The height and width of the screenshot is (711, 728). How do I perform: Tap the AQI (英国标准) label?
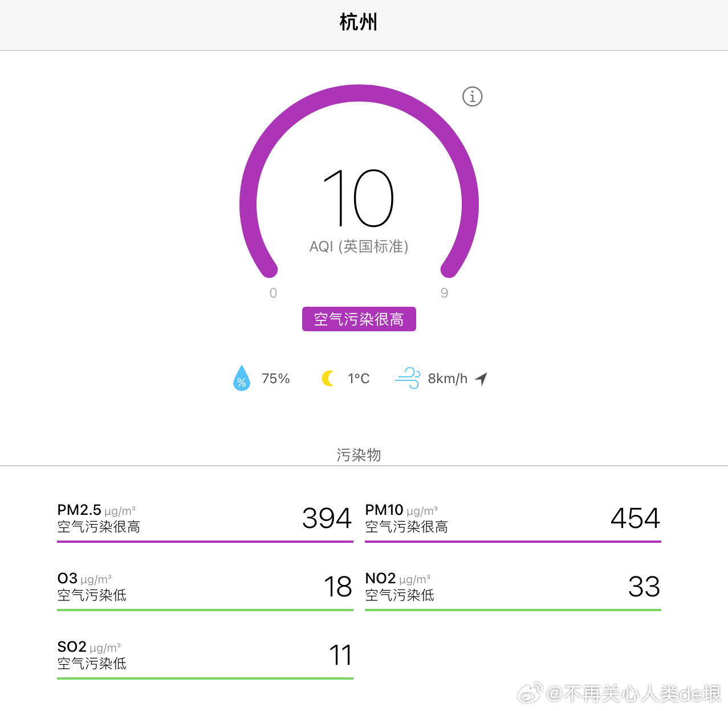(359, 246)
